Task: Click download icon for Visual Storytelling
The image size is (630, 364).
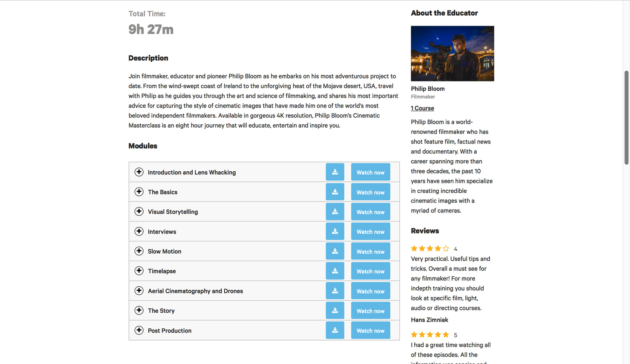Action: (335, 212)
